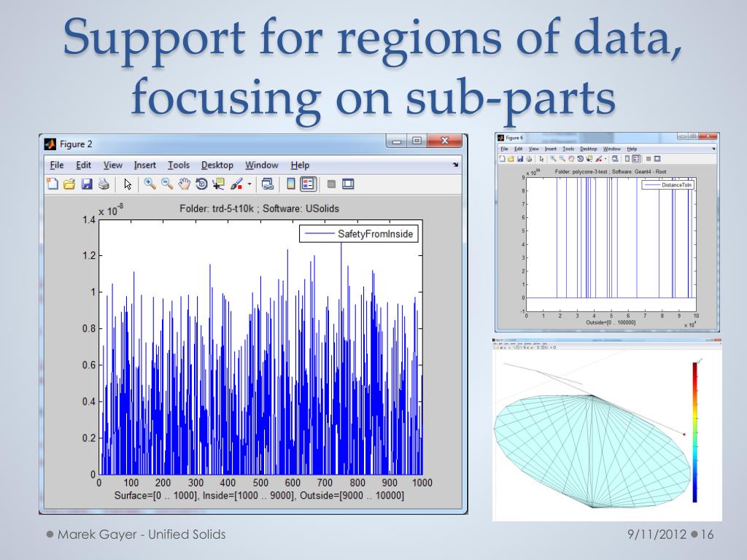Open brush color dropdown arrow in Figure 2
Image resolution: width=747 pixels, height=560 pixels.
click(x=249, y=184)
